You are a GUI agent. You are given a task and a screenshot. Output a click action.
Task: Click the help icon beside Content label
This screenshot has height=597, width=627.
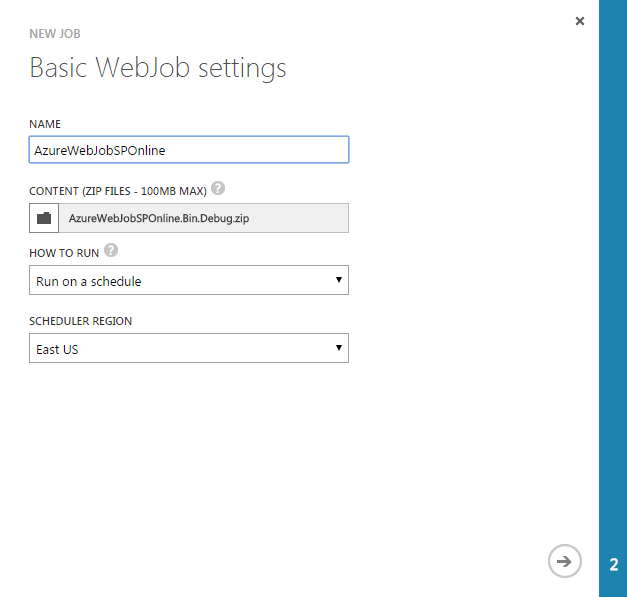[x=218, y=188]
